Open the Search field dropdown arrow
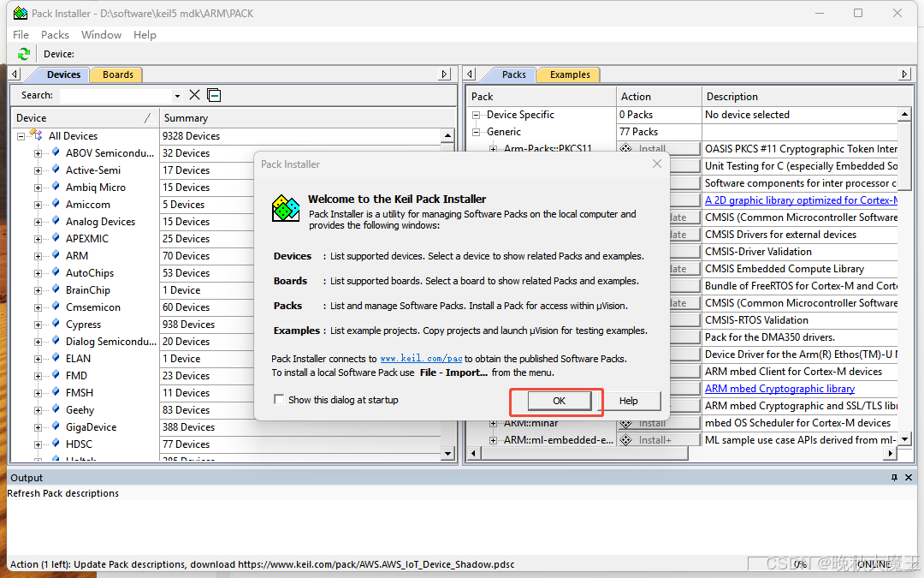Screen dimensions: 924x578 pos(177,96)
